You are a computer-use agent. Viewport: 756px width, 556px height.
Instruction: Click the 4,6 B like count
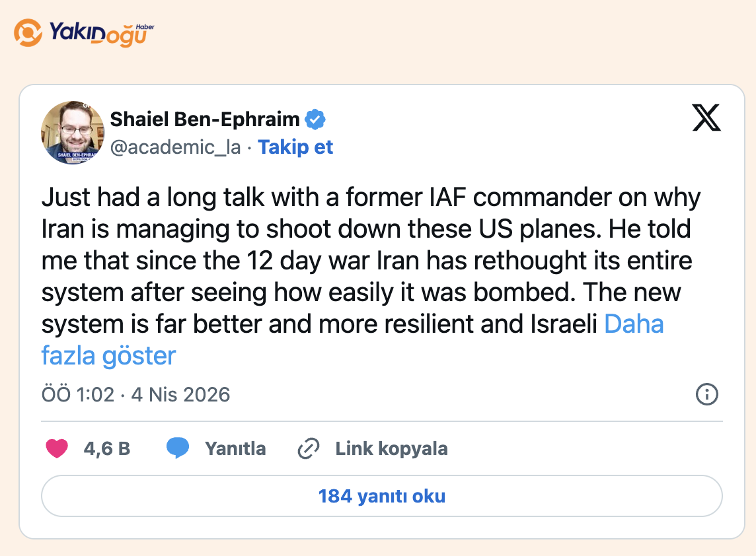(x=106, y=449)
